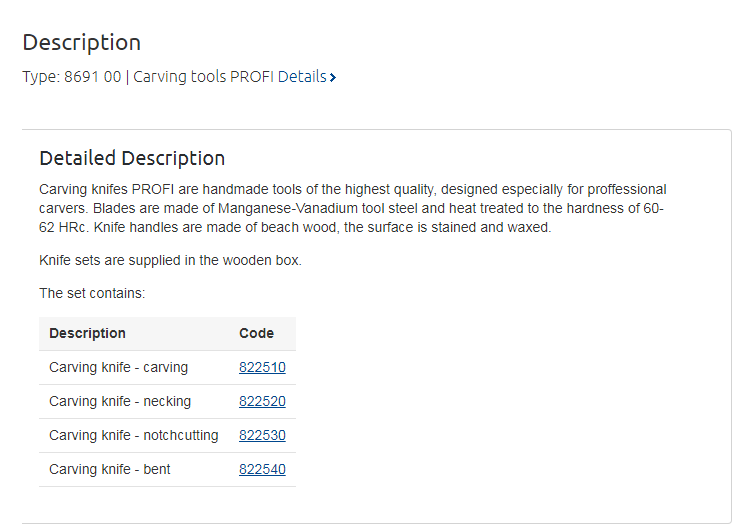
Task: Open the 822540 bent knife code
Action: click(x=262, y=469)
